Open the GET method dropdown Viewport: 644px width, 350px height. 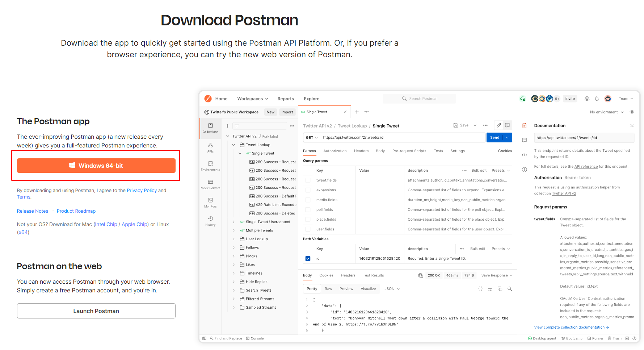point(312,137)
